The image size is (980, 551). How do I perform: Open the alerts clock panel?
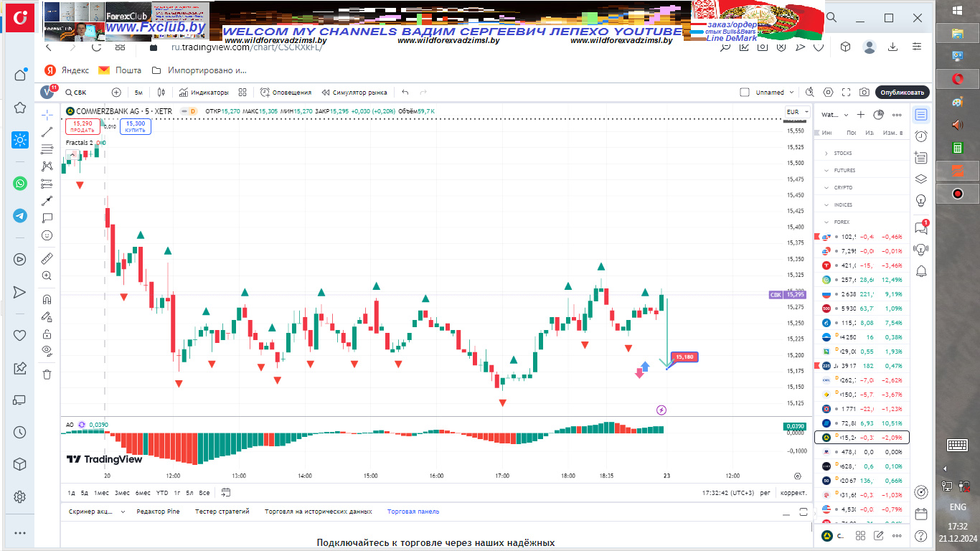point(921,136)
